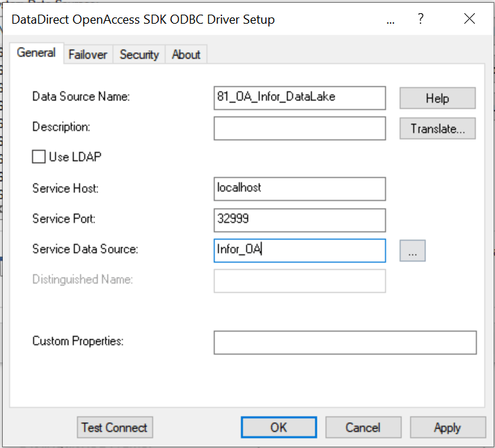Focus the Service Host field
The image size is (495, 448).
coord(299,189)
